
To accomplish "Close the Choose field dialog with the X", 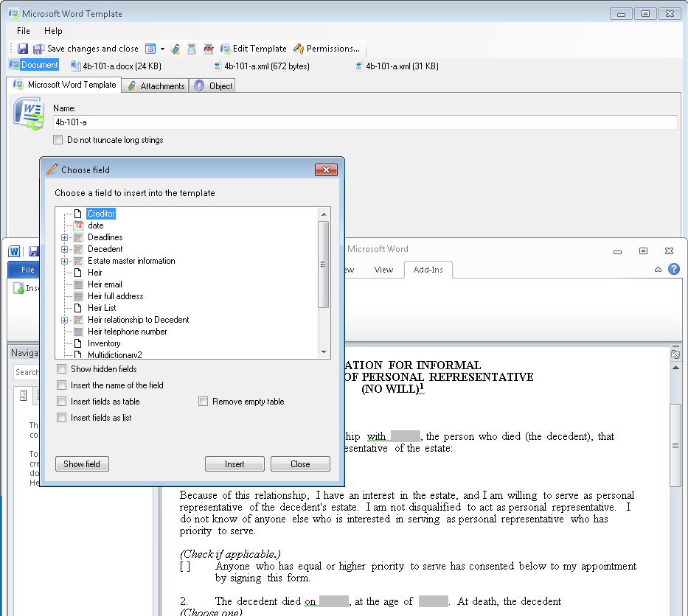I will point(326,169).
